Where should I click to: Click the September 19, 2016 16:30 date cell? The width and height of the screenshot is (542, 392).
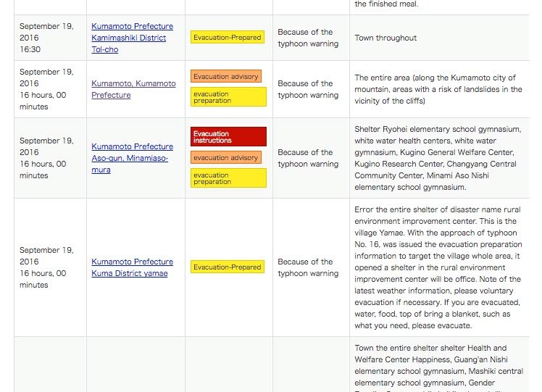pos(46,38)
